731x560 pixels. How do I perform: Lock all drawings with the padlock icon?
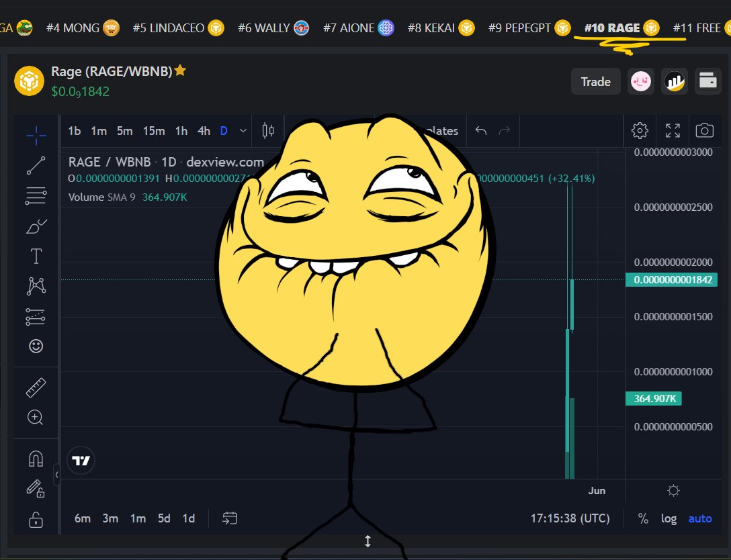click(35, 521)
